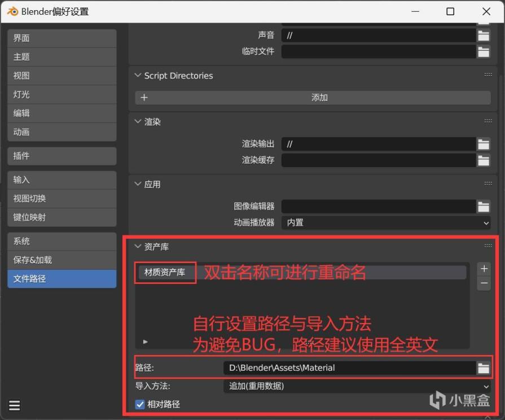Image resolution: width=505 pixels, height=420 pixels.
Task: Collapse the 应用 section
Action: (x=138, y=184)
